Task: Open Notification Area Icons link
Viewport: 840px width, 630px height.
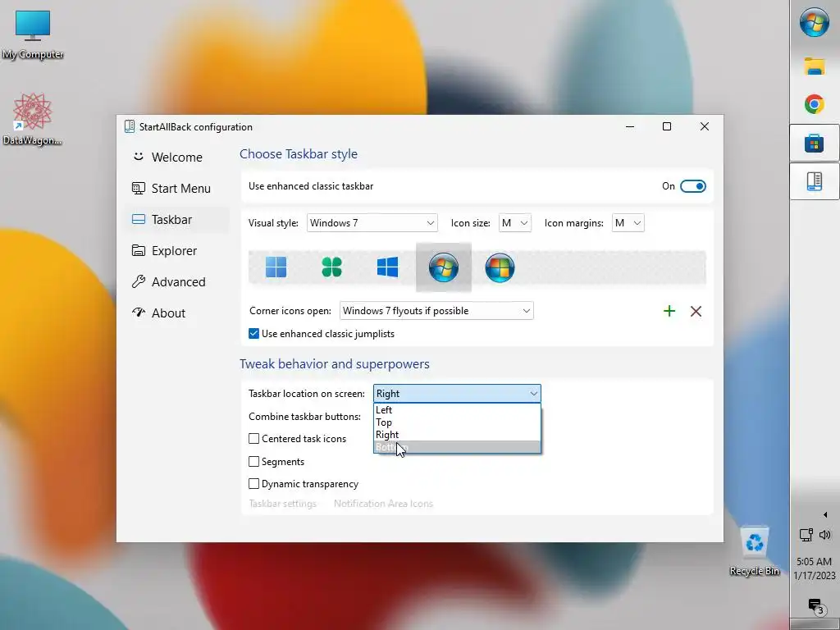Action: [383, 504]
